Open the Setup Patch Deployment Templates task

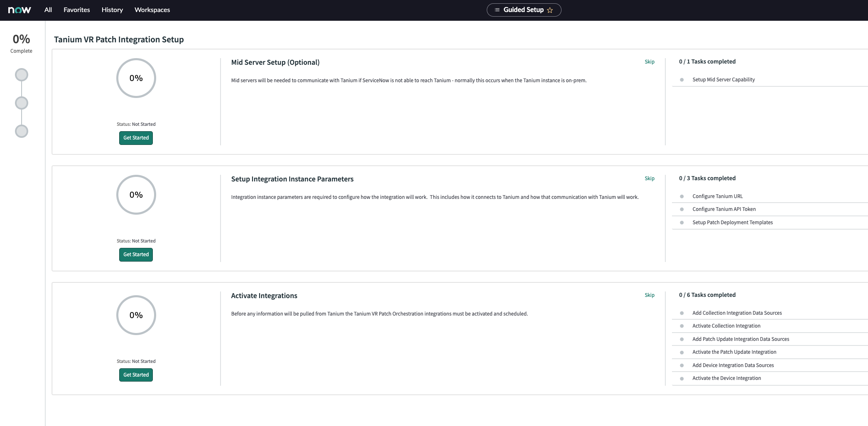(x=733, y=223)
